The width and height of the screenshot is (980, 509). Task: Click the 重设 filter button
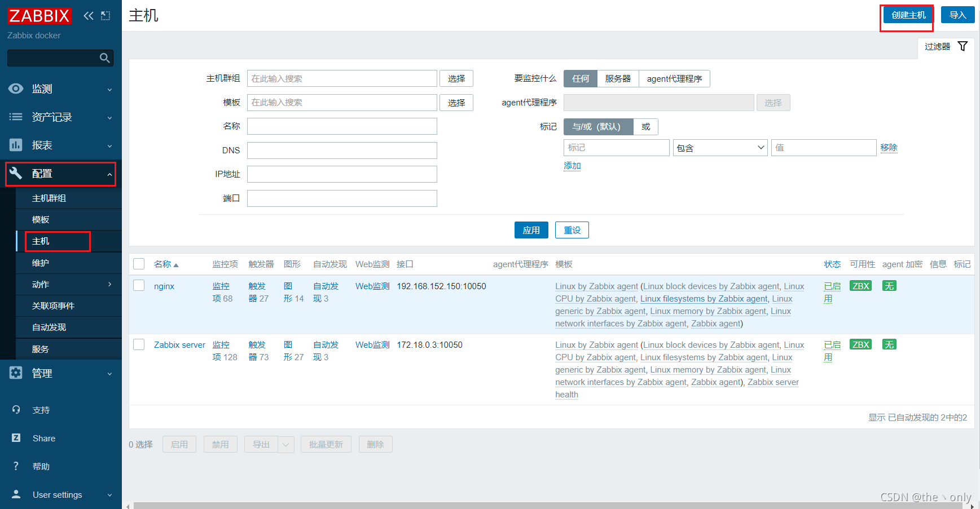[x=572, y=230]
